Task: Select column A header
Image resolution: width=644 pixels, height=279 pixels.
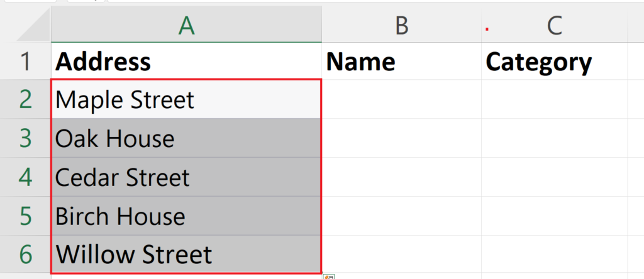Action: click(186, 26)
